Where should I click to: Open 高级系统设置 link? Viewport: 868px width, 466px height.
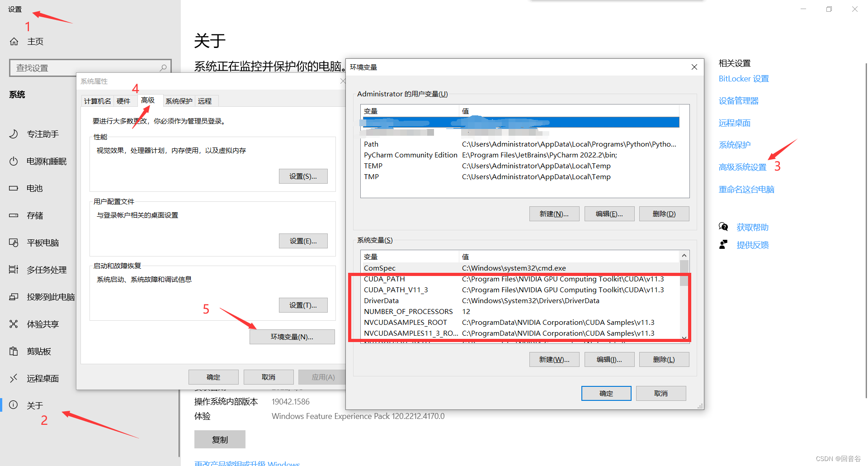pyautogui.click(x=743, y=167)
